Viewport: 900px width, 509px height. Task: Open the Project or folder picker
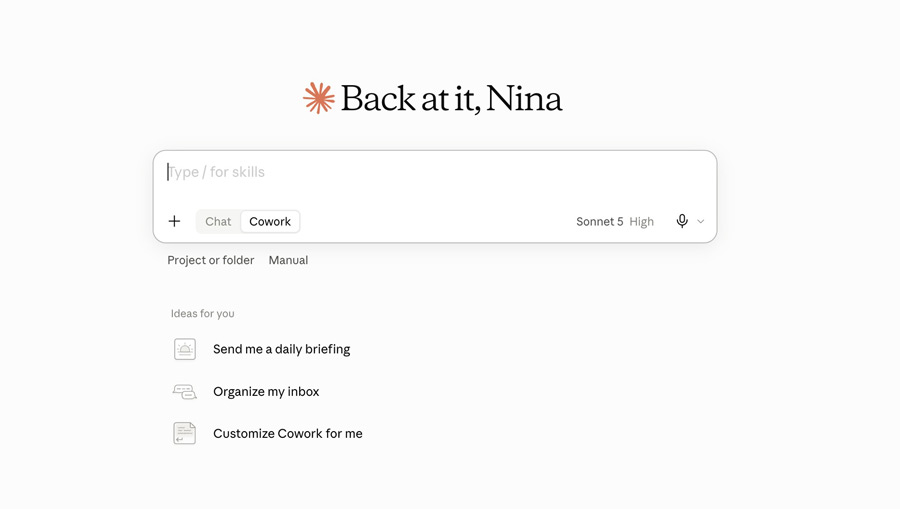[x=211, y=260]
